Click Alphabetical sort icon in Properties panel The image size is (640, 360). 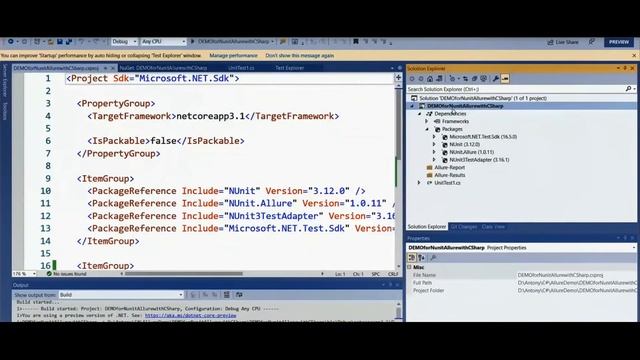421,258
